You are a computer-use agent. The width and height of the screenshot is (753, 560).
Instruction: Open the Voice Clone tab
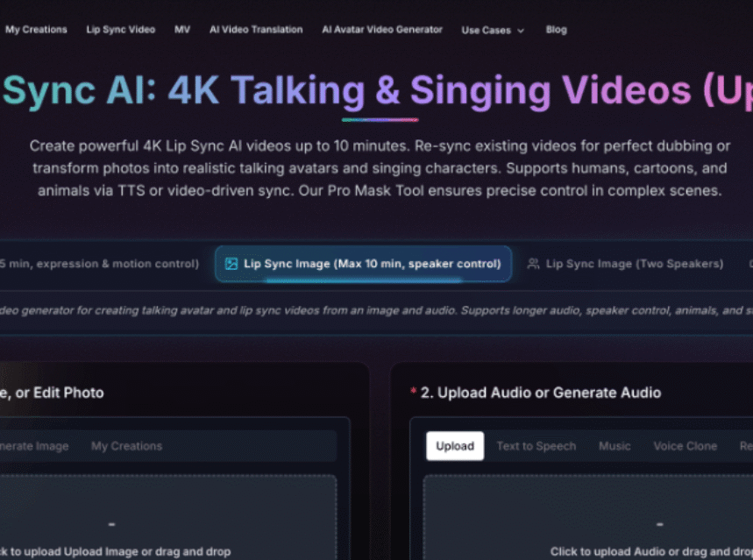685,446
